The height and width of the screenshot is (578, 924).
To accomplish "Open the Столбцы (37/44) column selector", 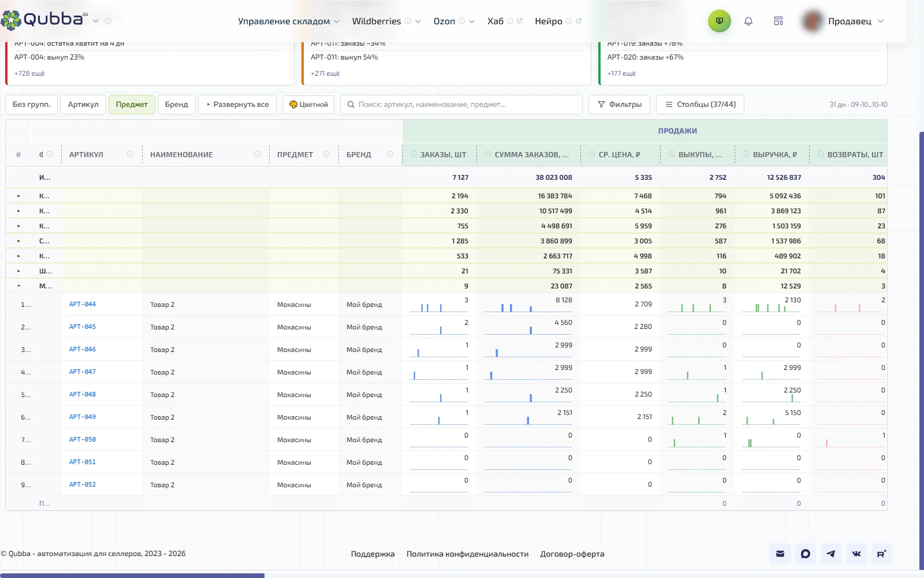I will [x=700, y=105].
